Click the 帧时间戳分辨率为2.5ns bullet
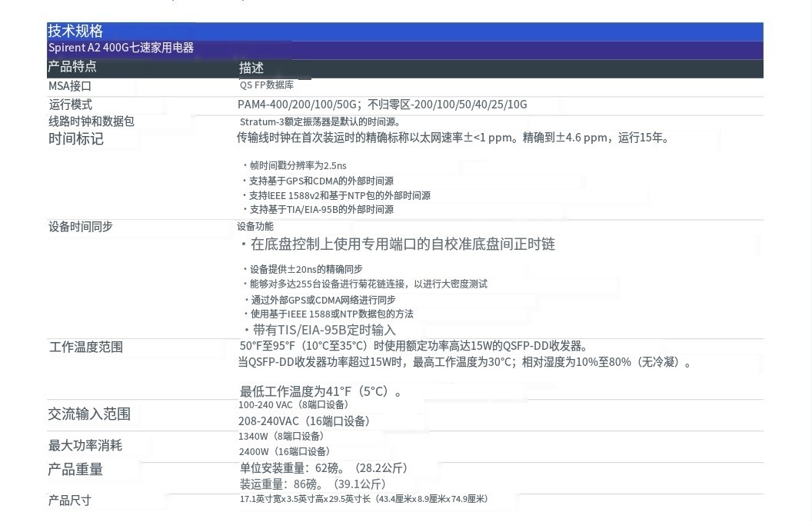This screenshot has width=812, height=522. point(296,165)
